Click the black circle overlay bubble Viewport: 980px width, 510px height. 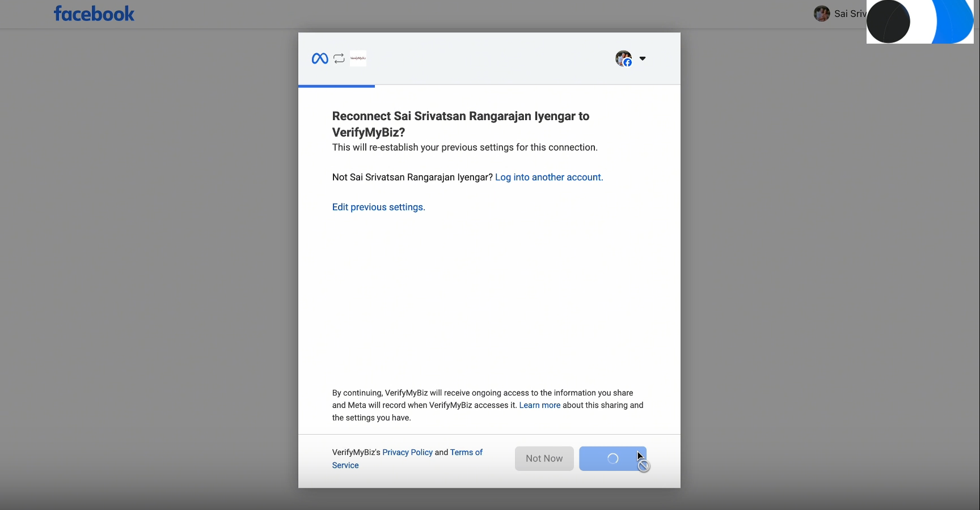pyautogui.click(x=888, y=22)
